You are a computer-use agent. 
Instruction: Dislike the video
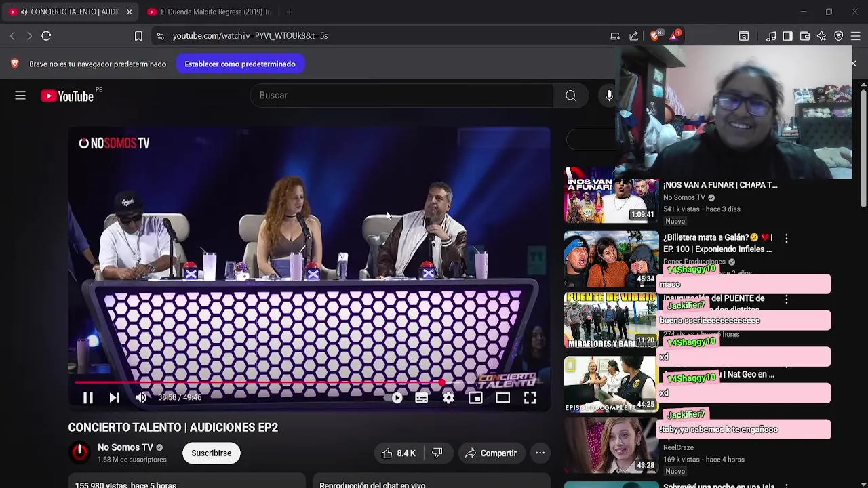(437, 453)
